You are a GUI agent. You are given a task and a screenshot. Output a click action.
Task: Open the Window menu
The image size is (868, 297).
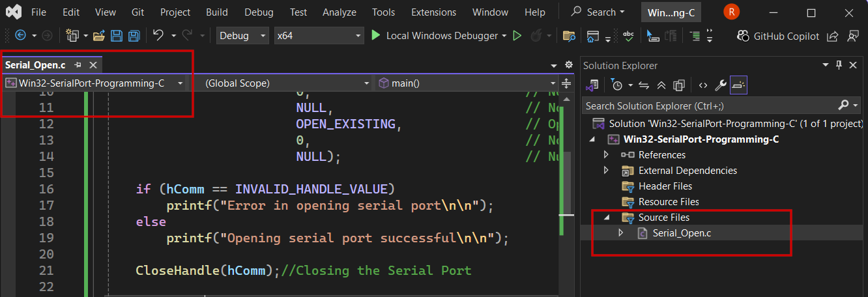[x=490, y=12]
